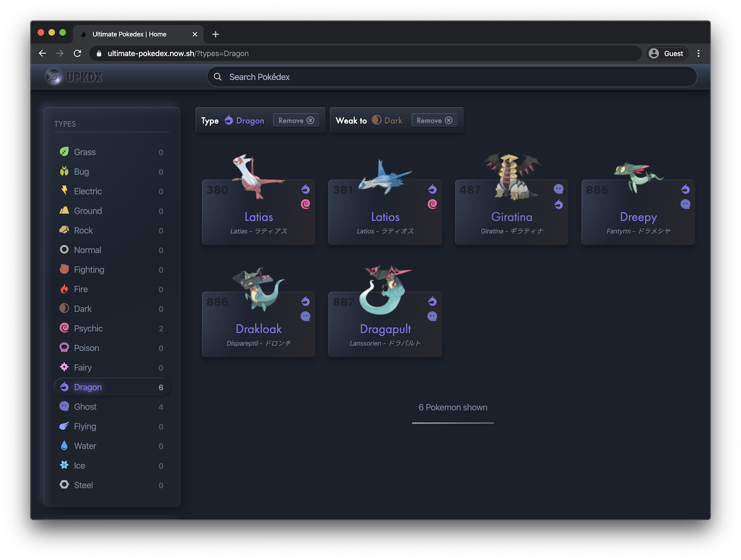Click the Water type droplet icon

[x=64, y=445]
